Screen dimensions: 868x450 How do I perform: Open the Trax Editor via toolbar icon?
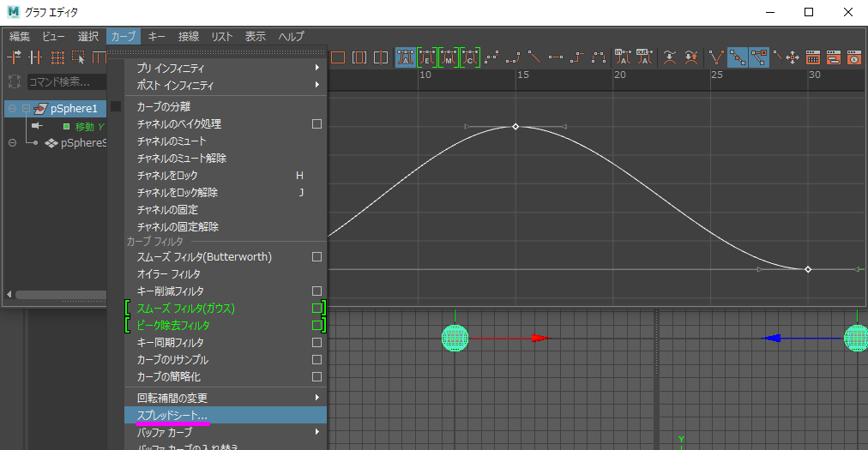point(834,57)
